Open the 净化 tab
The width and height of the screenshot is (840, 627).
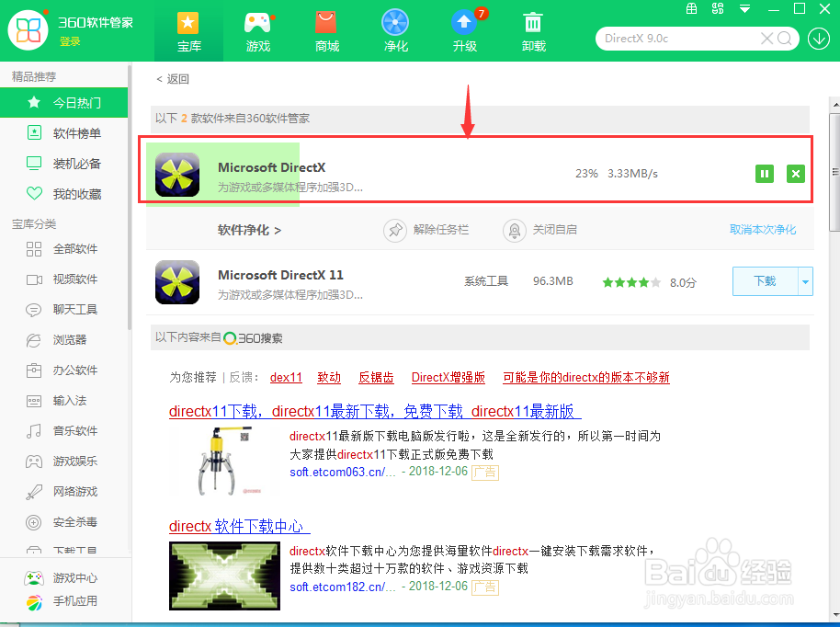coord(395,31)
